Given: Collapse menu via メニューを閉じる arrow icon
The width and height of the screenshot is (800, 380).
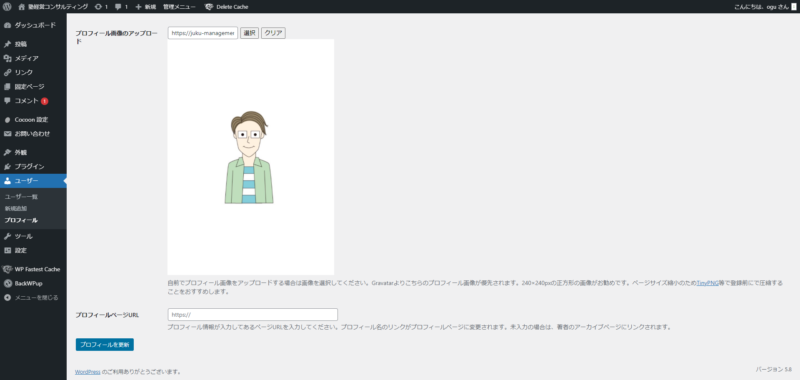Looking at the screenshot, I should coord(7,297).
